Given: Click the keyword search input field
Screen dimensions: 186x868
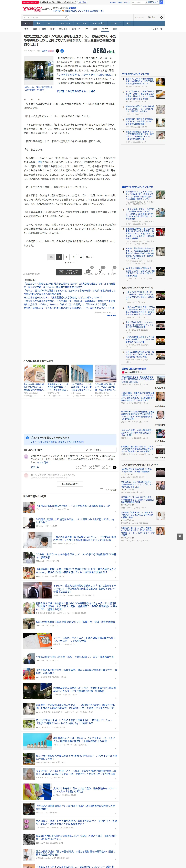Looking at the screenshot, I should click(x=44, y=18).
